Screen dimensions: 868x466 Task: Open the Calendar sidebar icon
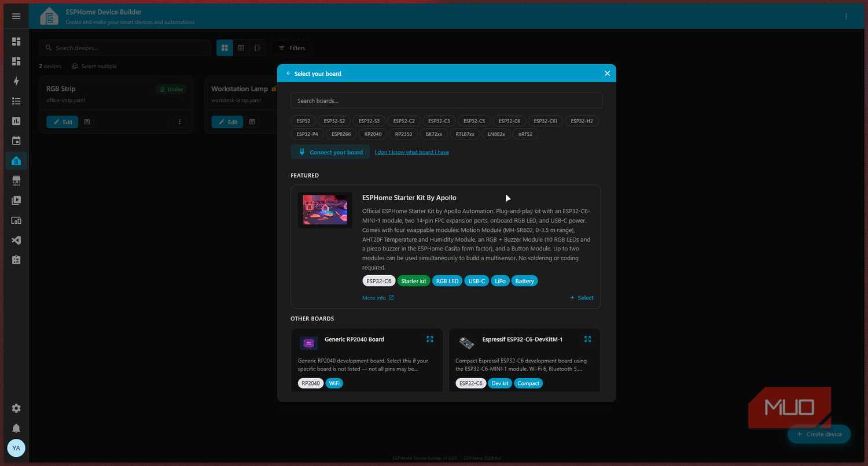click(x=16, y=140)
